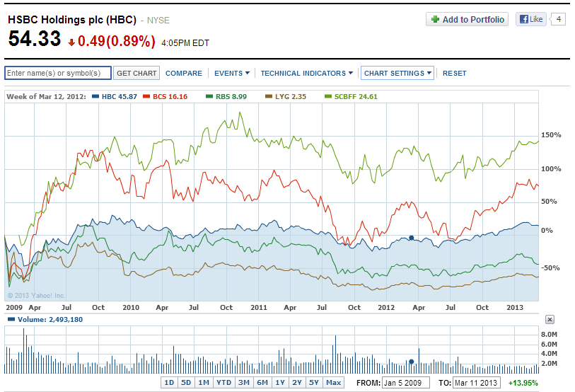
Task: Click the brown LYG legend swatch
Action: (269, 96)
